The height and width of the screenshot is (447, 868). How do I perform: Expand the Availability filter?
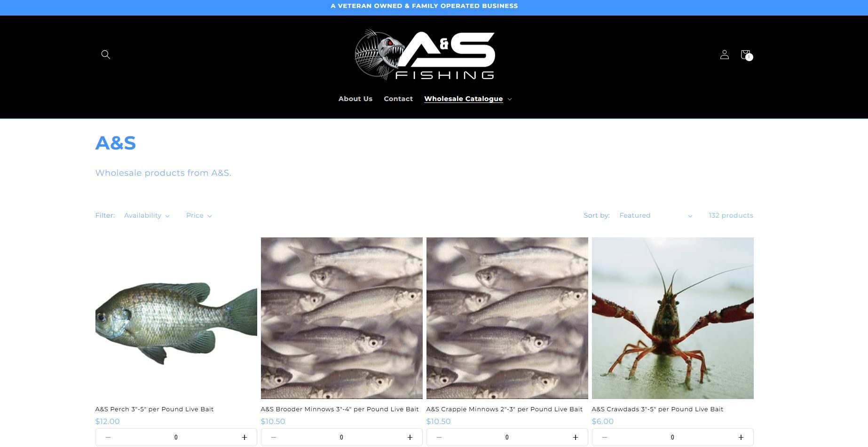coord(147,215)
